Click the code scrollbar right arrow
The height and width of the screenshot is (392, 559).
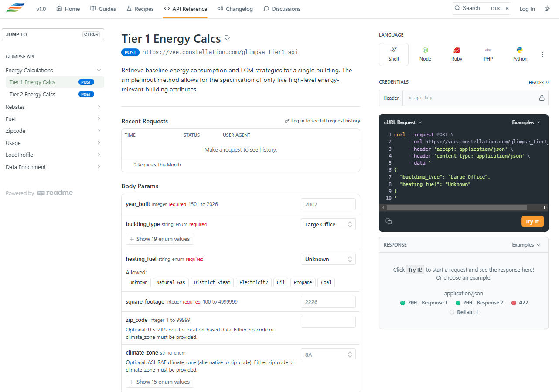coord(545,208)
